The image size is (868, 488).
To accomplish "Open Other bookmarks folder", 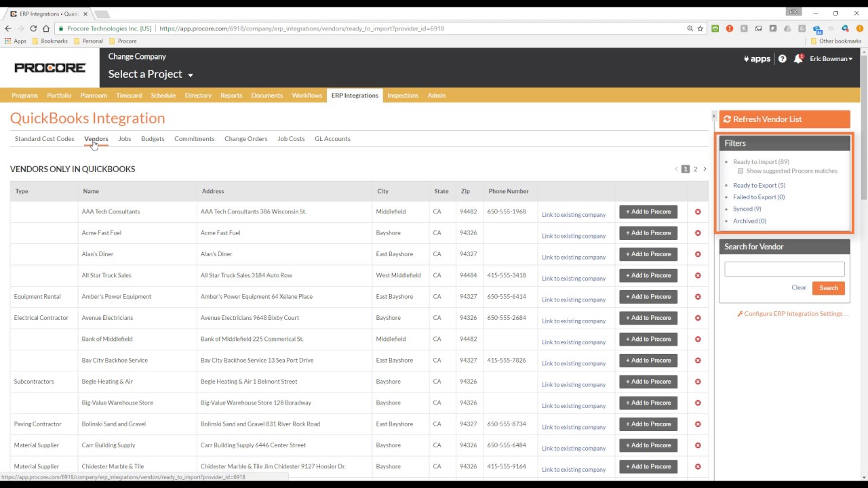I will pos(835,41).
